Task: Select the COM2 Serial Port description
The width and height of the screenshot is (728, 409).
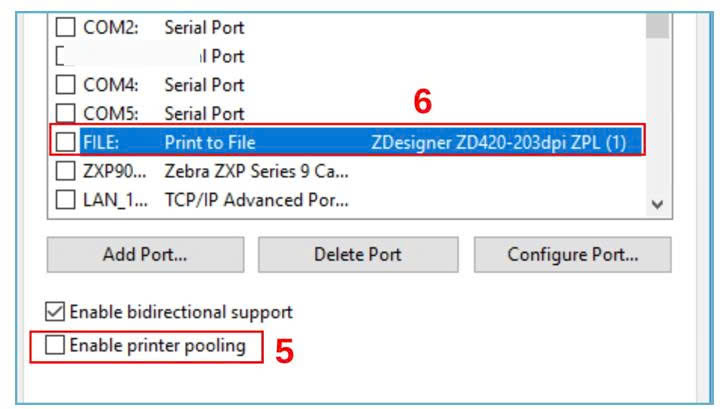Action: point(204,28)
